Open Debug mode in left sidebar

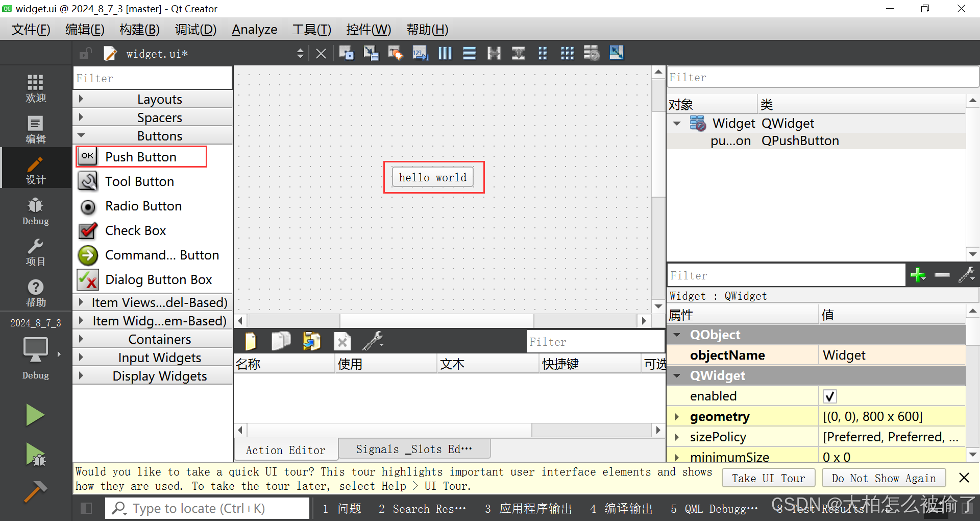click(36, 211)
